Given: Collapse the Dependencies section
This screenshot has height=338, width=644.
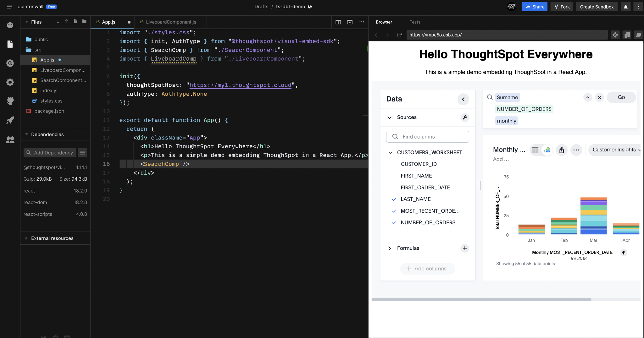Looking at the screenshot, I should [x=27, y=134].
